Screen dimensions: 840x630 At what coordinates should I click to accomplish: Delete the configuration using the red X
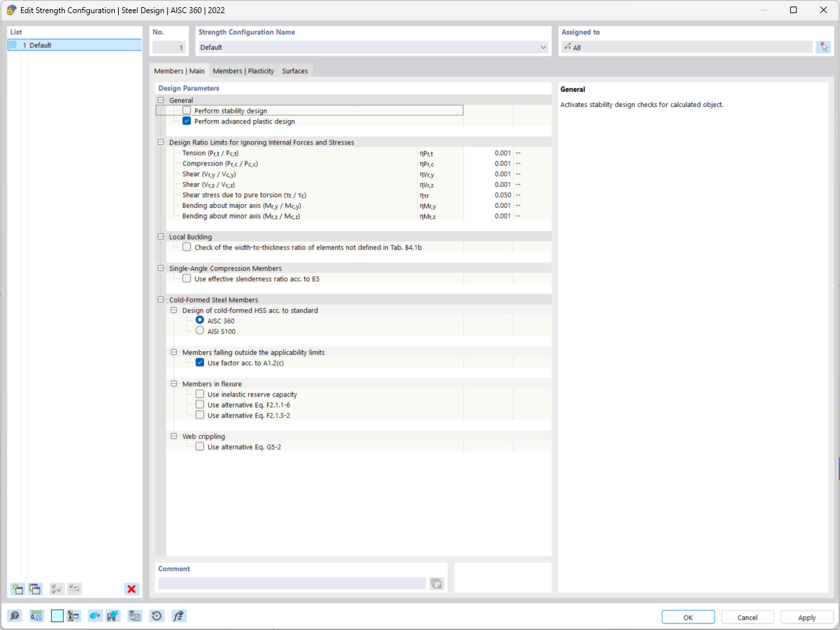tap(131, 589)
